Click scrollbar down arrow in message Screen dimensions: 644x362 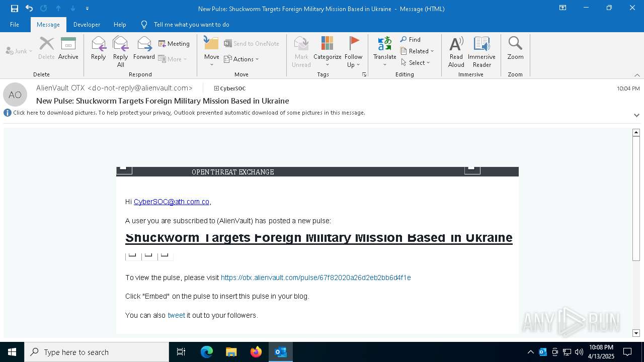[x=636, y=333]
